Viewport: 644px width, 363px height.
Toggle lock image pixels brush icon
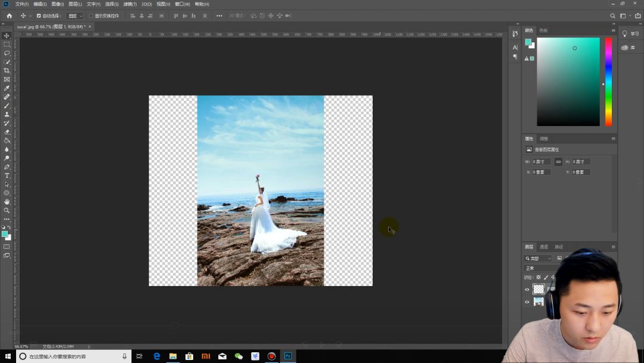(x=546, y=278)
